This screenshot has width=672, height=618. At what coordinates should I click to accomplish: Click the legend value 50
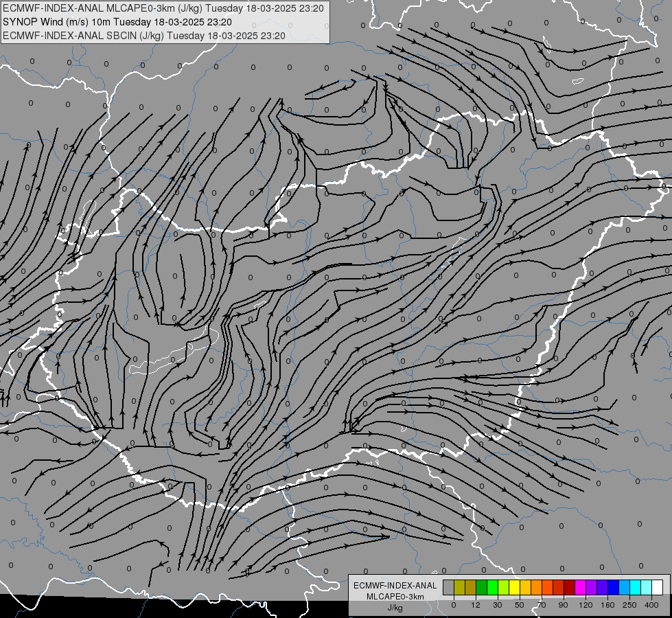click(x=520, y=605)
